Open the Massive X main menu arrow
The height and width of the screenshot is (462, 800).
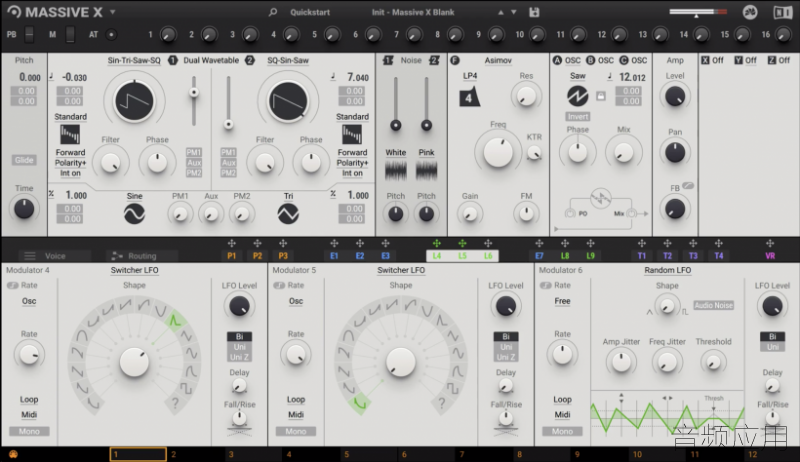pos(113,12)
